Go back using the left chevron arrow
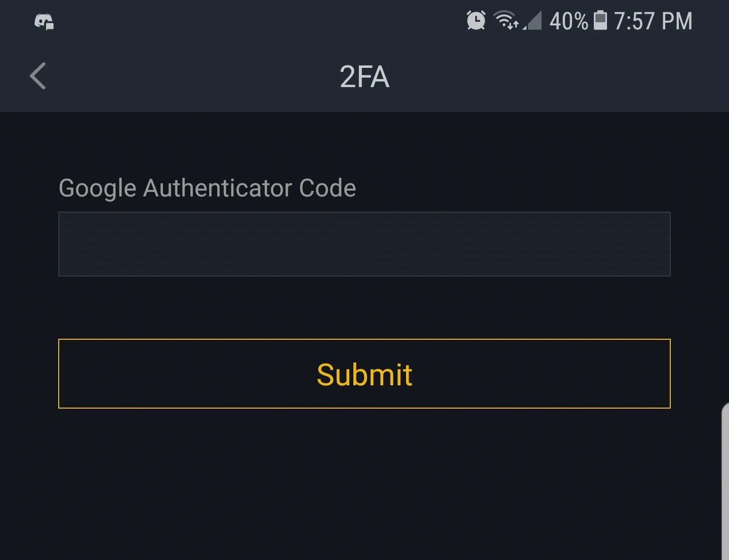 38,76
